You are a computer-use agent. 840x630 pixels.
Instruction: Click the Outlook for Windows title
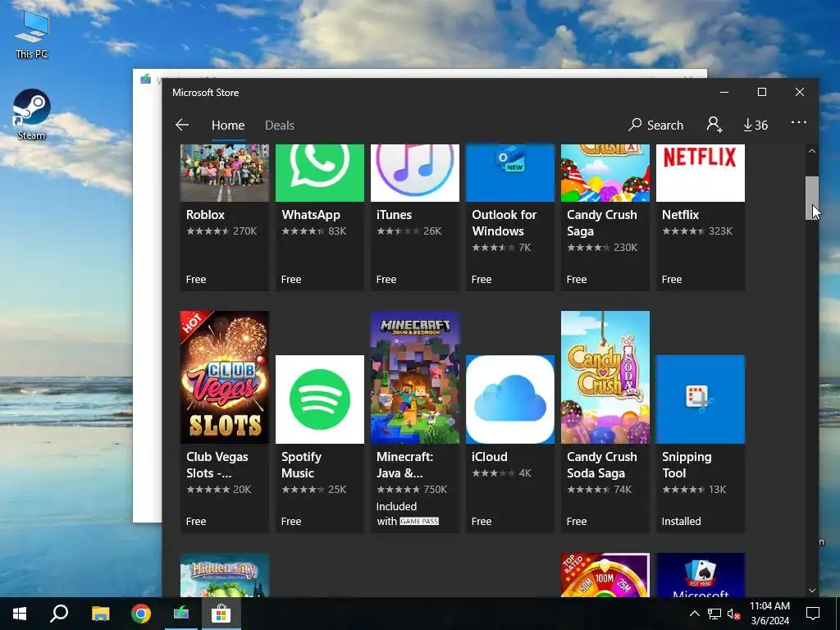pos(504,223)
